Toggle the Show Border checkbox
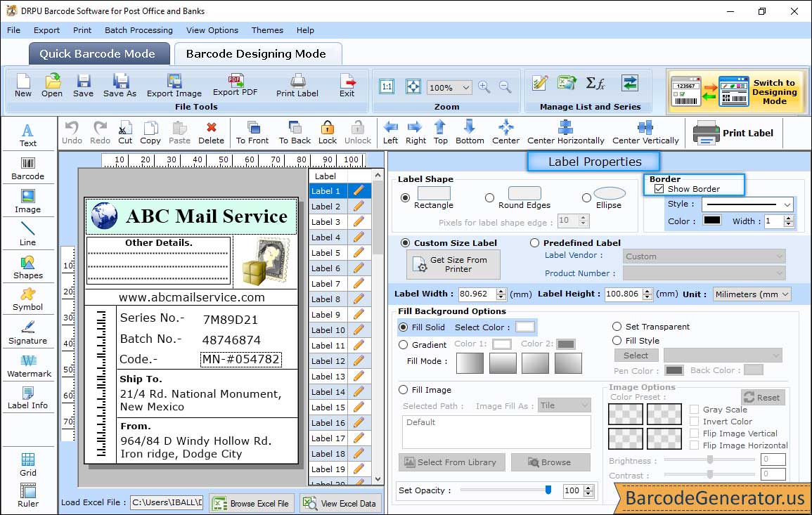The width and height of the screenshot is (812, 515). click(659, 189)
